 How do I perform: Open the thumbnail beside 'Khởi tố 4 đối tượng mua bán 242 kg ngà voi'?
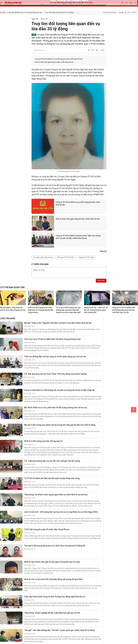coord(11,446)
